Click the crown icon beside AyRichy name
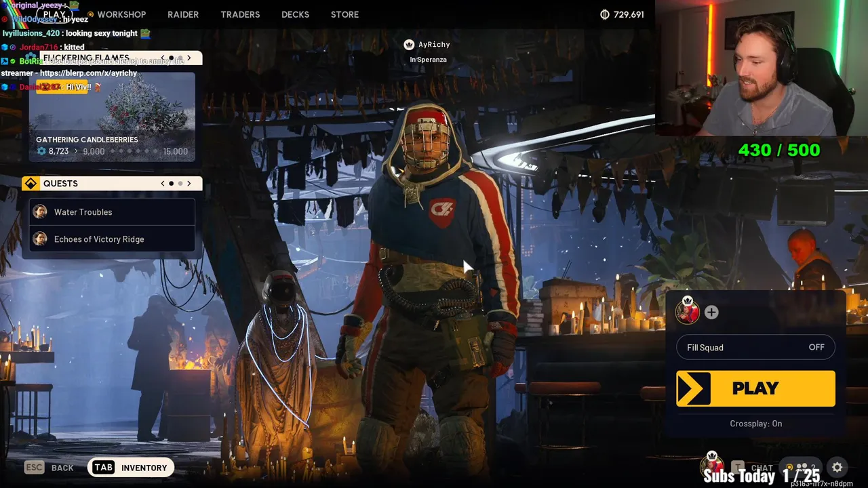Viewport: 868px width, 488px height. click(408, 45)
